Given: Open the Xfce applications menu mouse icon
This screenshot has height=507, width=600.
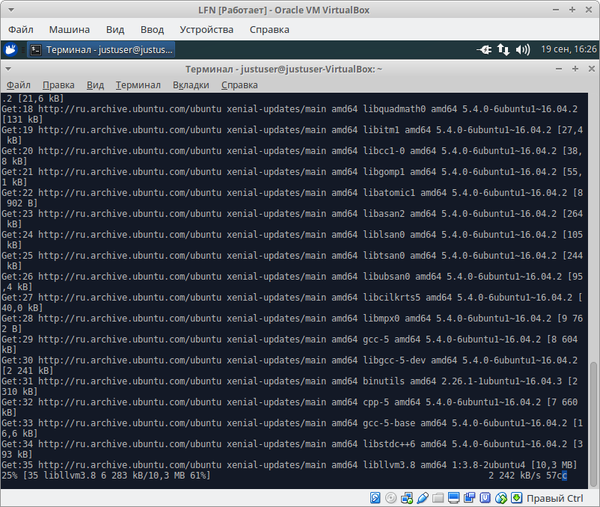Looking at the screenshot, I should tap(10, 49).
